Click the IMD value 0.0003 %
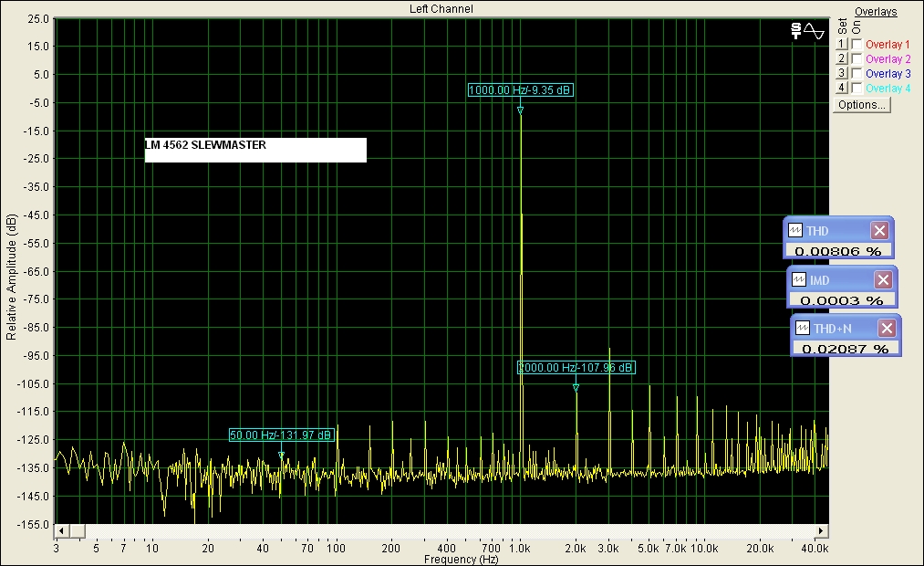The height and width of the screenshot is (566, 924). (841, 300)
